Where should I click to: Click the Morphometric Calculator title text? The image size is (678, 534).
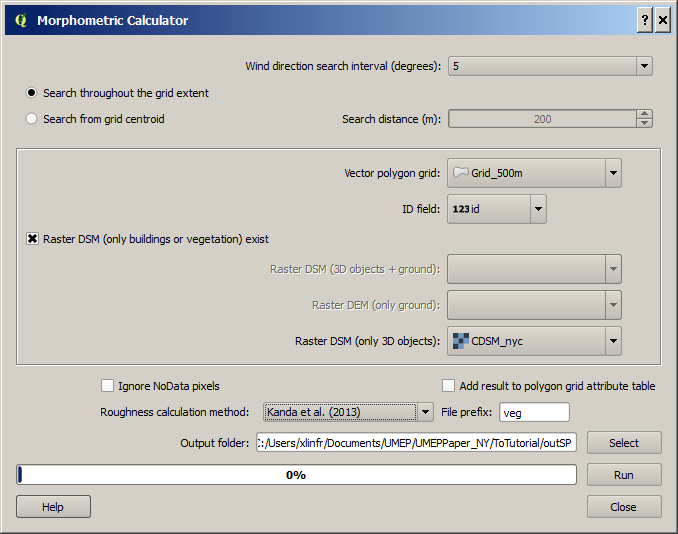pyautogui.click(x=112, y=20)
